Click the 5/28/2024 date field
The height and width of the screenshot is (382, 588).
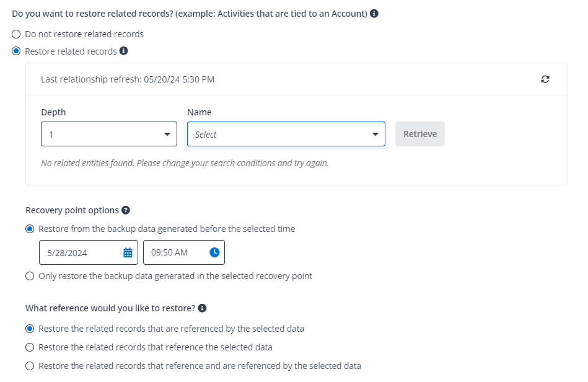click(81, 252)
